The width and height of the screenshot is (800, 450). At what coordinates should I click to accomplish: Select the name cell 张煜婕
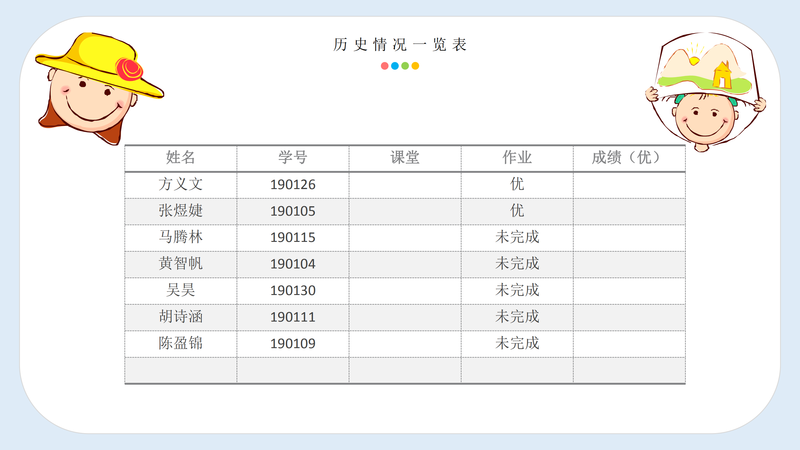point(181,211)
